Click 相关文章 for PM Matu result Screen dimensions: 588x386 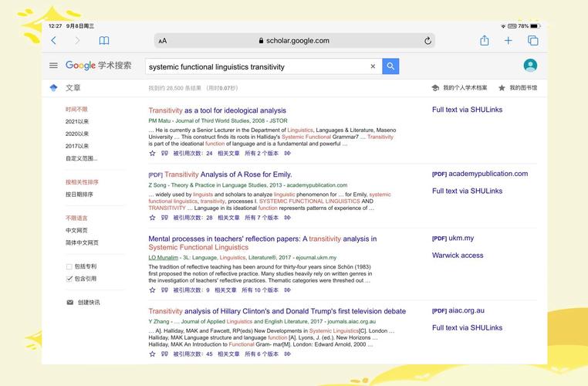228,153
